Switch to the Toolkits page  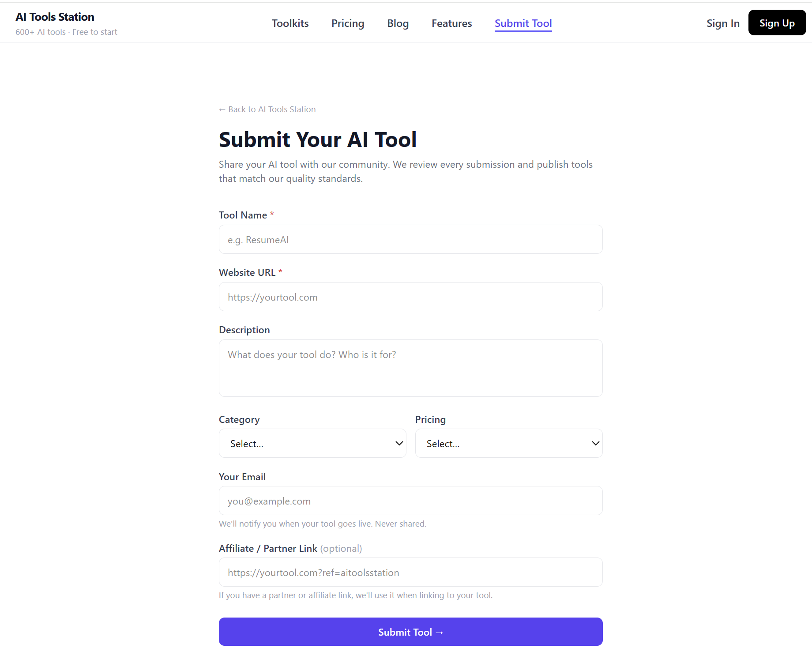tap(290, 23)
